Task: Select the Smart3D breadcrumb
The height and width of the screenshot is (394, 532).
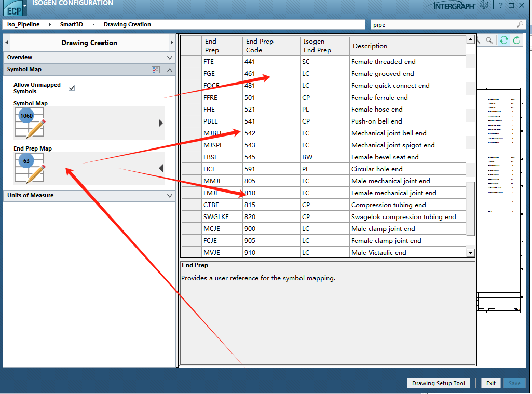Action: (71, 24)
